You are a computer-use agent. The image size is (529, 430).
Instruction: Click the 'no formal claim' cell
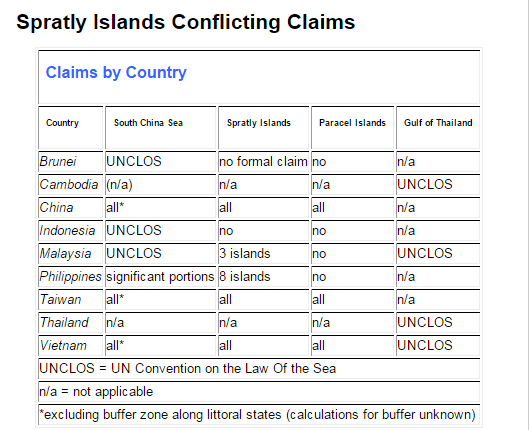[x=263, y=162]
